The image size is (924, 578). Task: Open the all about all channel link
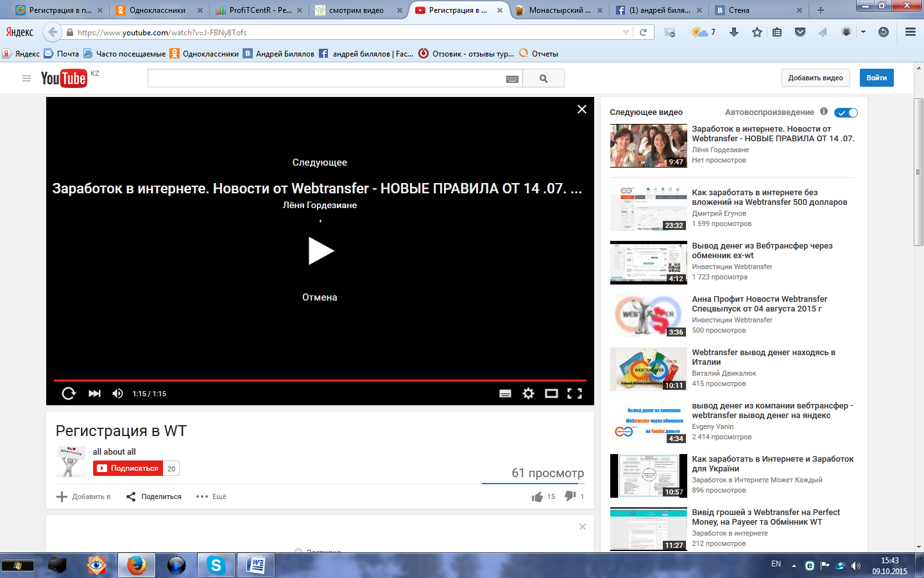(114, 451)
